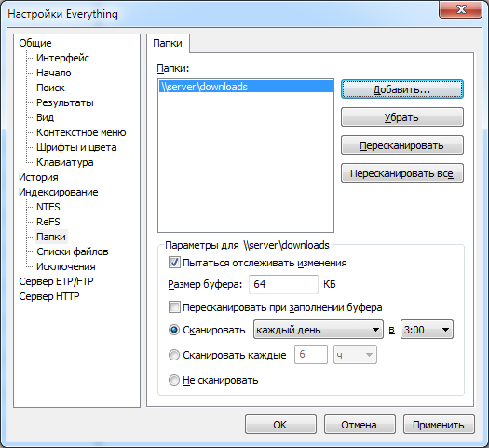489x448 pixels.
Task: Select Сервер ETP/FTP in the tree
Action: [x=56, y=281]
